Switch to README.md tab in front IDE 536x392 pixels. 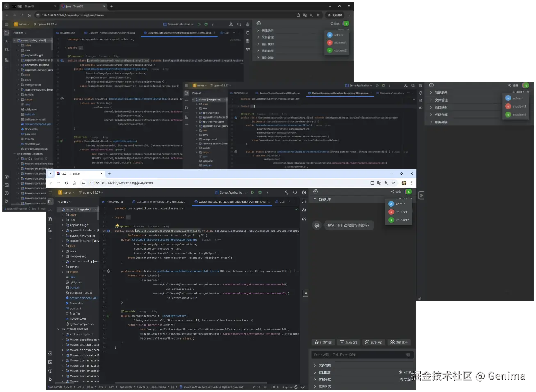(112, 201)
